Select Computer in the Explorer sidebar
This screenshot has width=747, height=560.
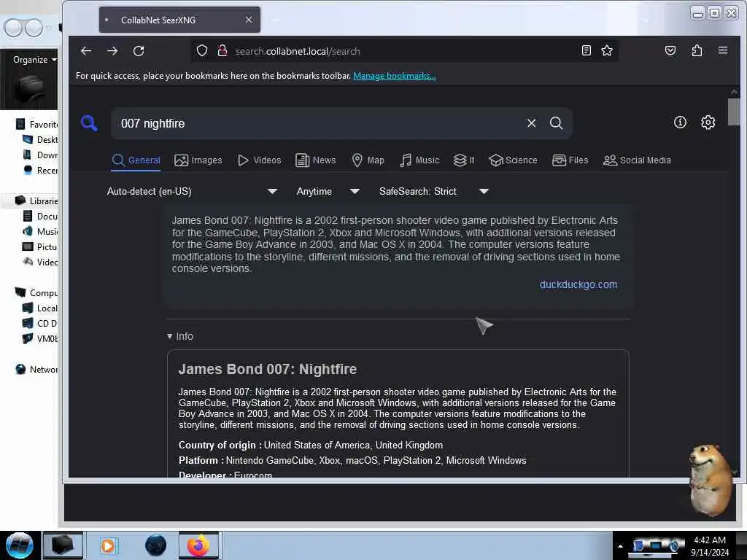pos(36,293)
